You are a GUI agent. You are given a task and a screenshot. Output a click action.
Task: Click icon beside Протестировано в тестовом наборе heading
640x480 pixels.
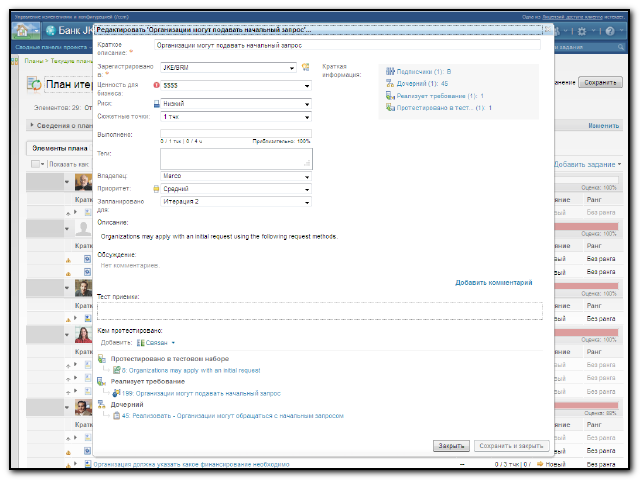coord(102,359)
